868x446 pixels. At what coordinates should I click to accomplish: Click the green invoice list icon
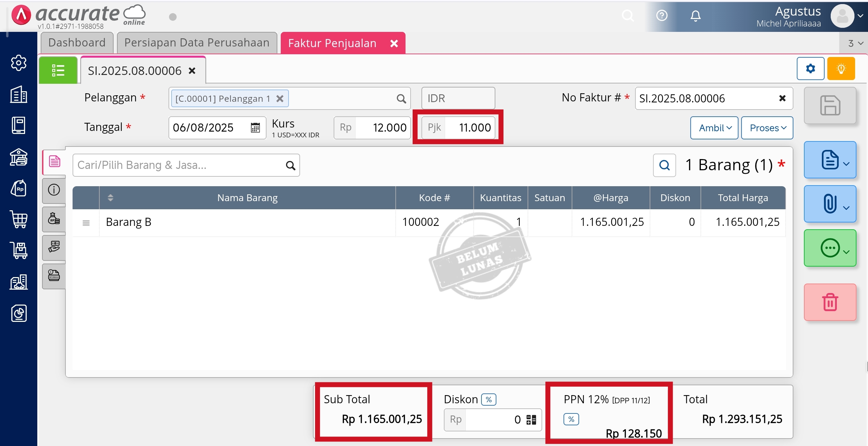pos(58,70)
